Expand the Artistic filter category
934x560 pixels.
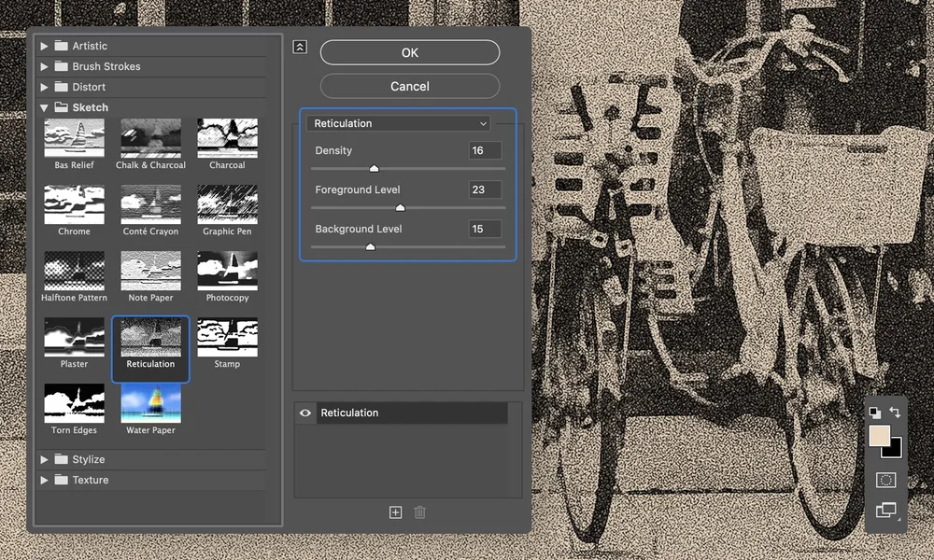tap(44, 45)
